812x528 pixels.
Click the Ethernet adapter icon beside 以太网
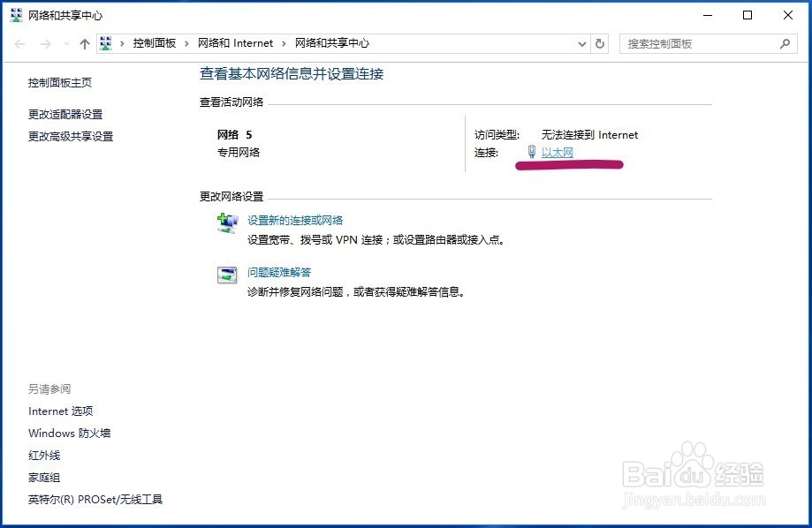pos(530,152)
